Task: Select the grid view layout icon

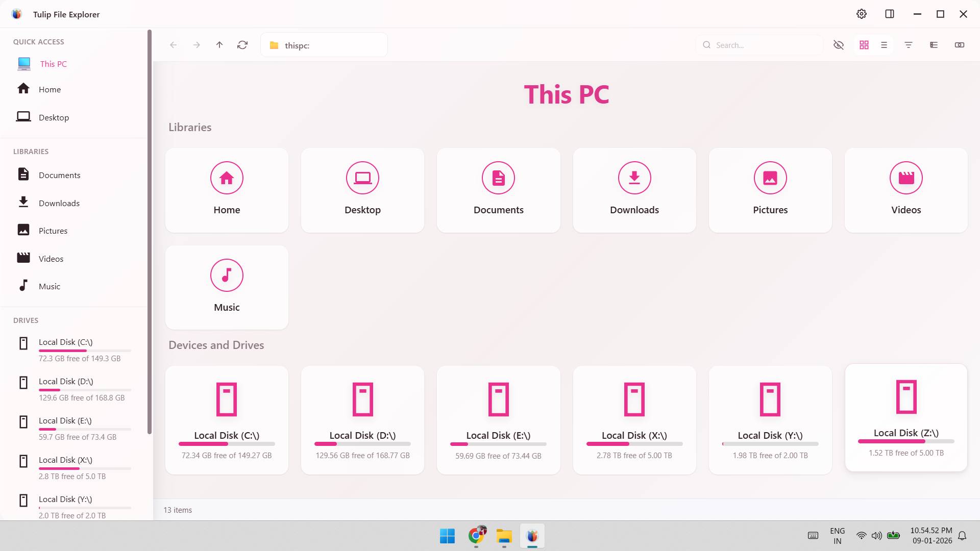Action: coord(864,45)
